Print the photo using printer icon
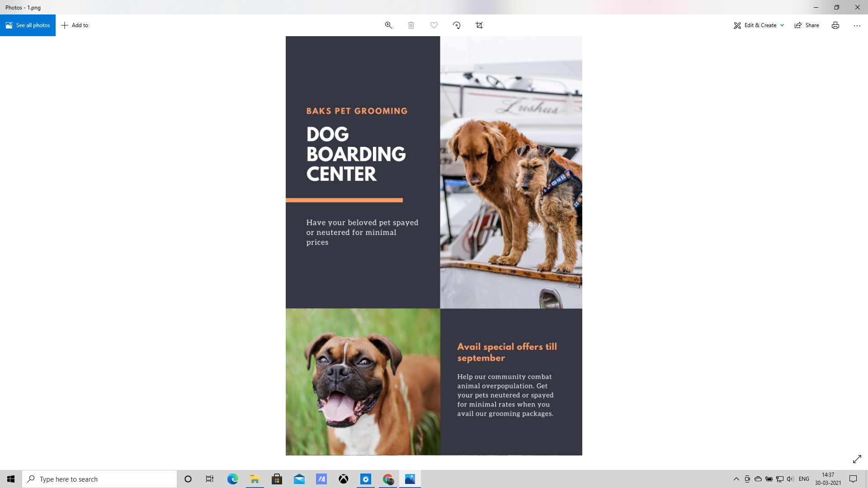 (x=835, y=25)
